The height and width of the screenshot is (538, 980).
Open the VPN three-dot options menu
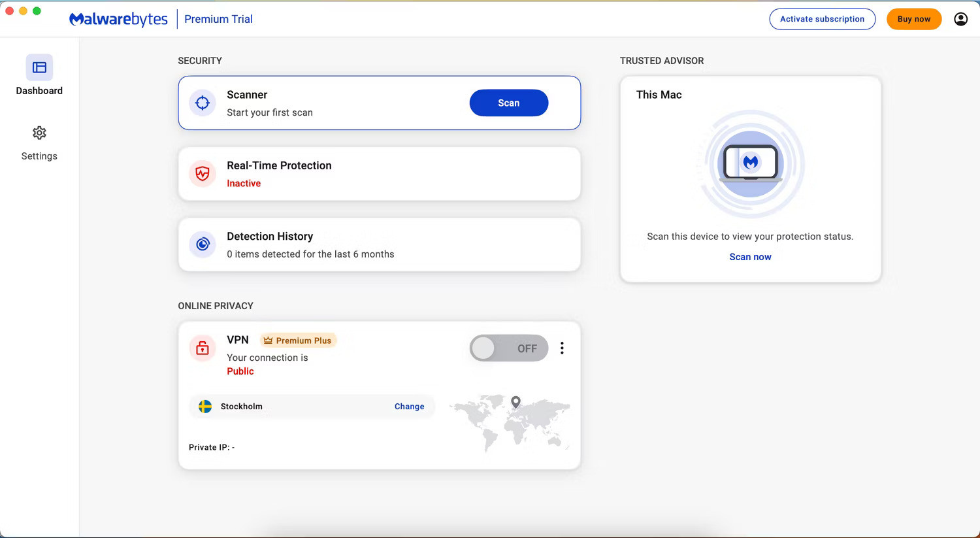[x=562, y=348]
